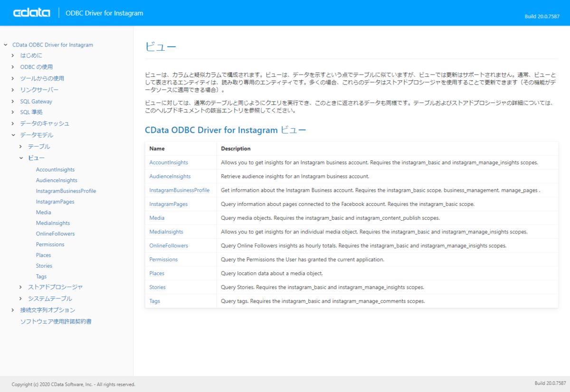Screen dimensions: 570x392
Task: Expand the 接続文字列オプション chevron
Action: point(13,310)
